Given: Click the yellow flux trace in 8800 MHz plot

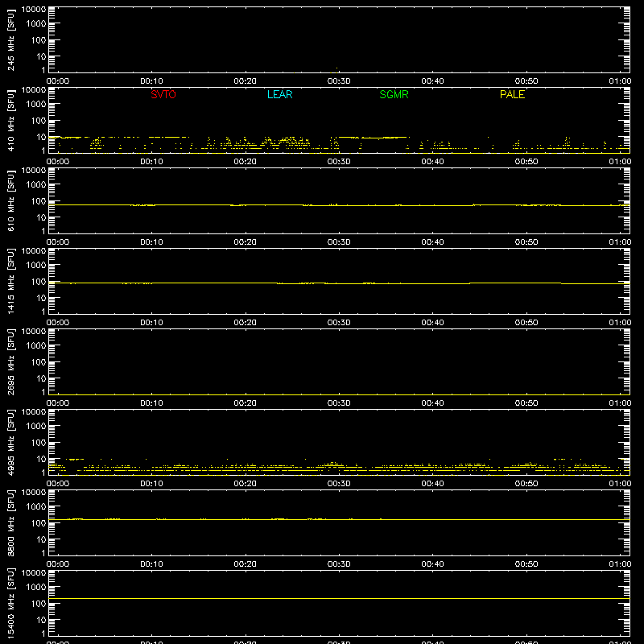Looking at the screenshot, I should pos(339,519).
